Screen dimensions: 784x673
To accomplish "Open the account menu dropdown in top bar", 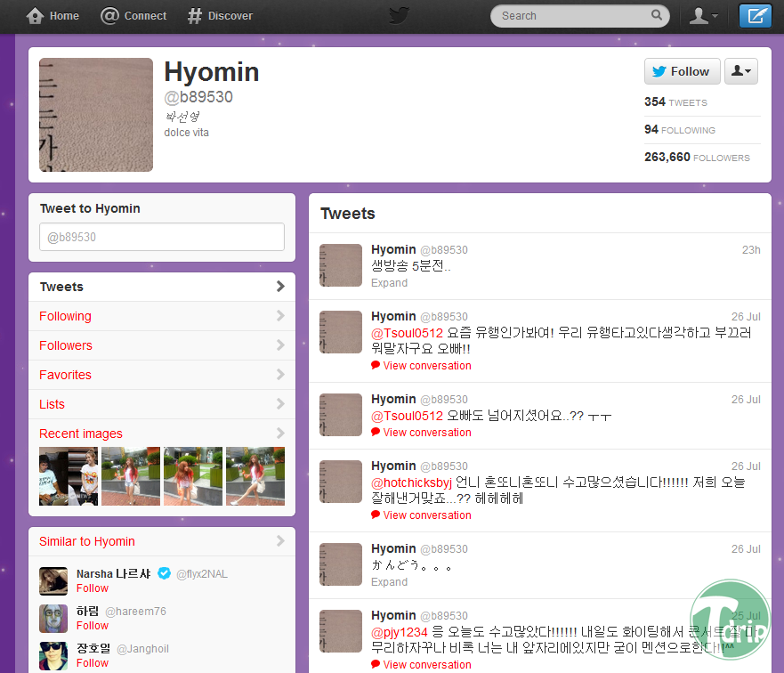I will pyautogui.click(x=703, y=16).
